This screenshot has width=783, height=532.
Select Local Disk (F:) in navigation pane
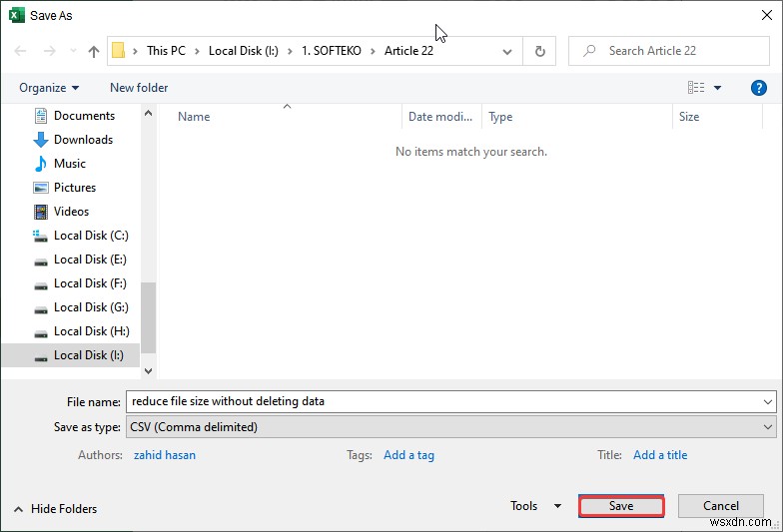tap(90, 283)
